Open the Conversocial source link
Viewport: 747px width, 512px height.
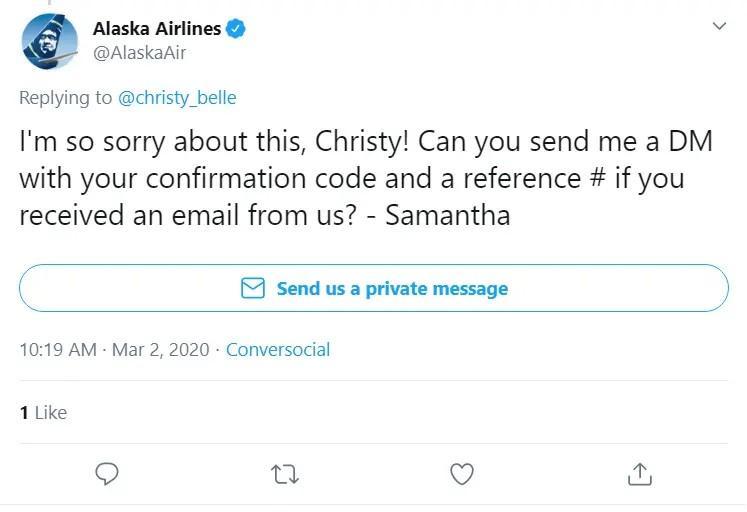[x=278, y=350]
